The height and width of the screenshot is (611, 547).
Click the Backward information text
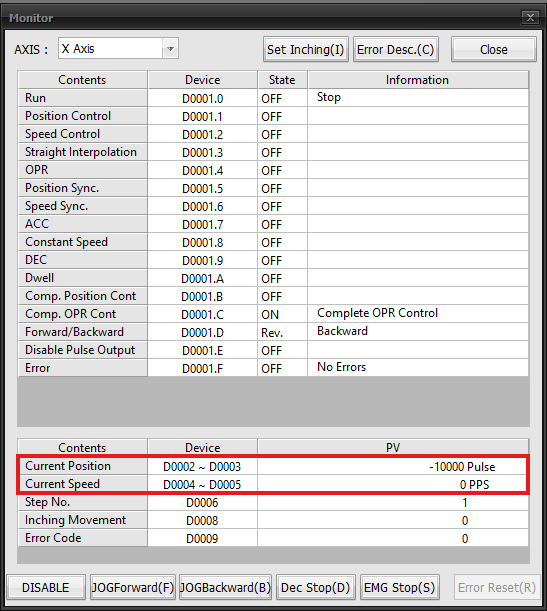tap(342, 331)
